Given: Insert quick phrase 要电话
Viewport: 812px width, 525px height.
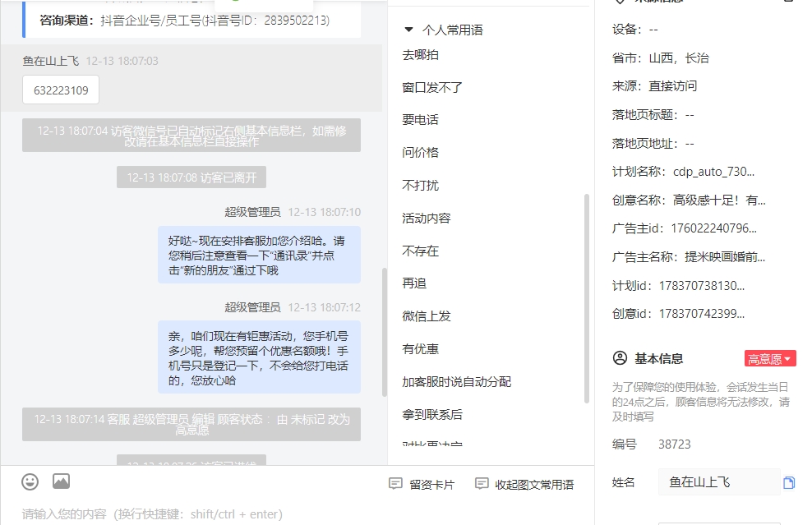Looking at the screenshot, I should (x=421, y=120).
